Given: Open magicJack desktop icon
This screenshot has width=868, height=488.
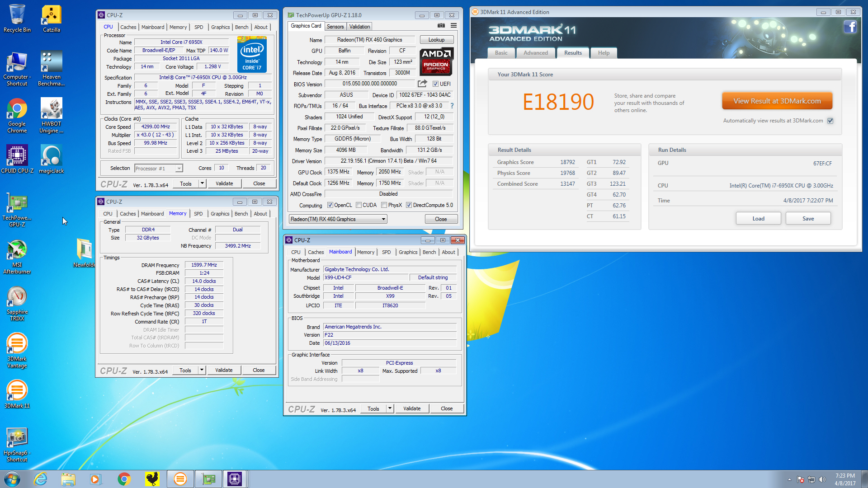Looking at the screenshot, I should click(52, 159).
